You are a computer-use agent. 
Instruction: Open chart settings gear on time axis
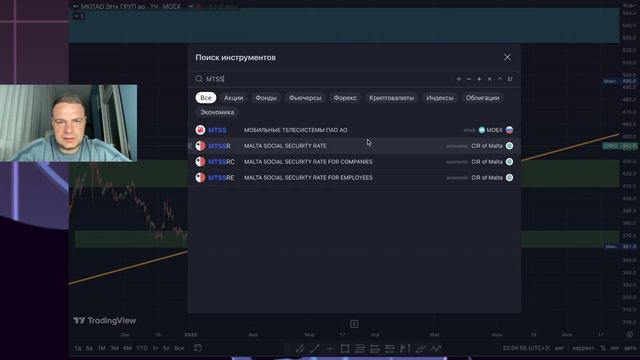click(x=630, y=334)
